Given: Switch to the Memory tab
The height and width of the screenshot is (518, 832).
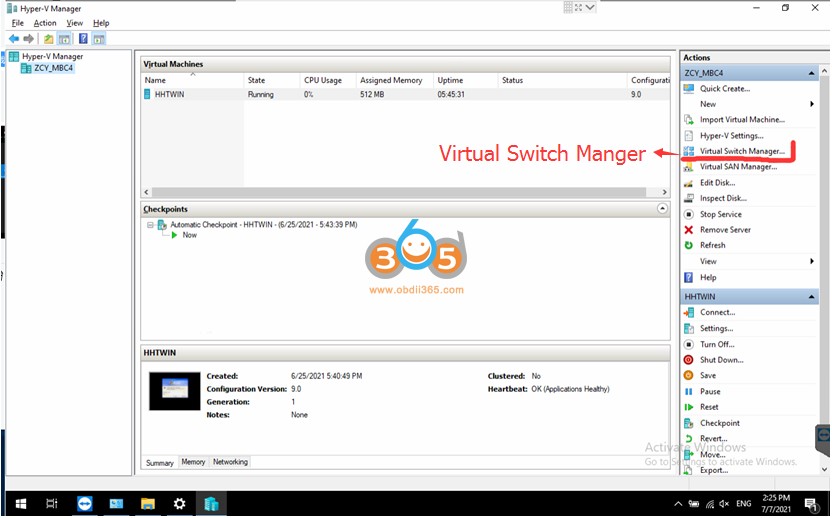Looking at the screenshot, I should 193,462.
